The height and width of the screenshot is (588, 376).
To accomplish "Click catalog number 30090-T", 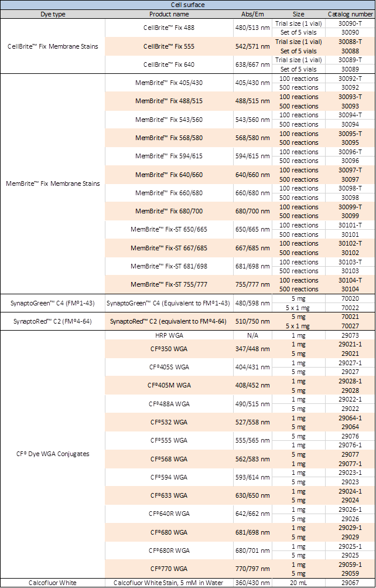I will click(x=350, y=23).
